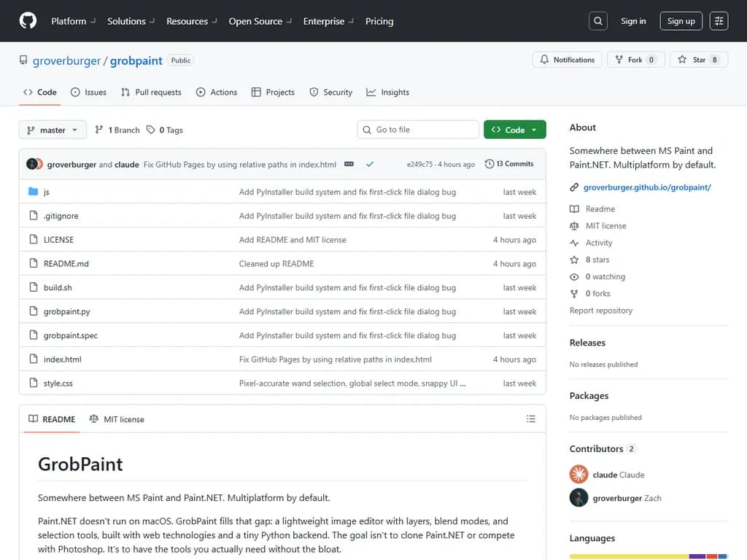Open the js folder

pyautogui.click(x=46, y=192)
